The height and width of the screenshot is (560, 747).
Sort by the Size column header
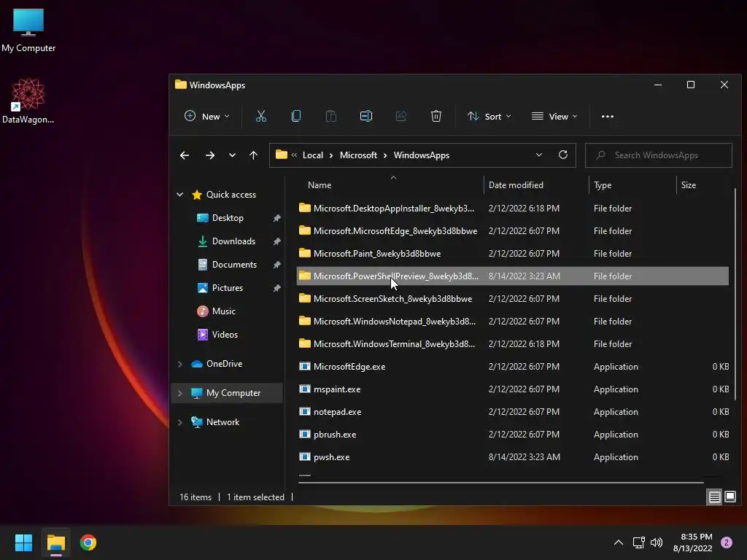pyautogui.click(x=689, y=185)
